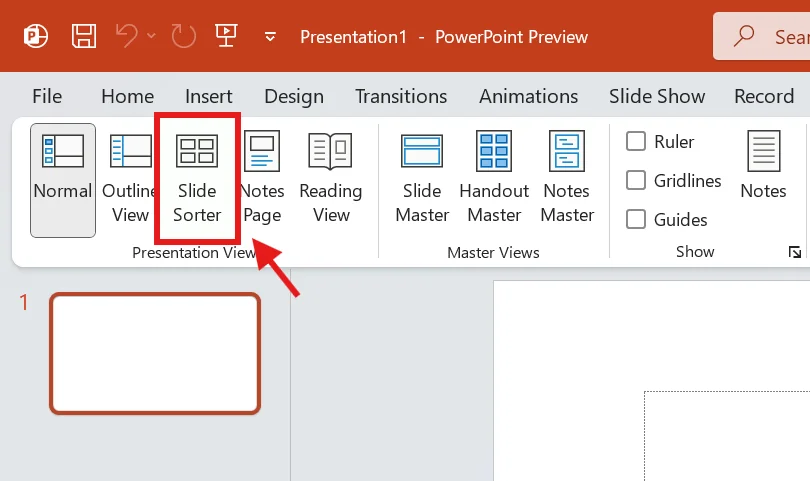Start presentation from beginning icon
The height and width of the screenshot is (481, 810).
[x=226, y=37]
